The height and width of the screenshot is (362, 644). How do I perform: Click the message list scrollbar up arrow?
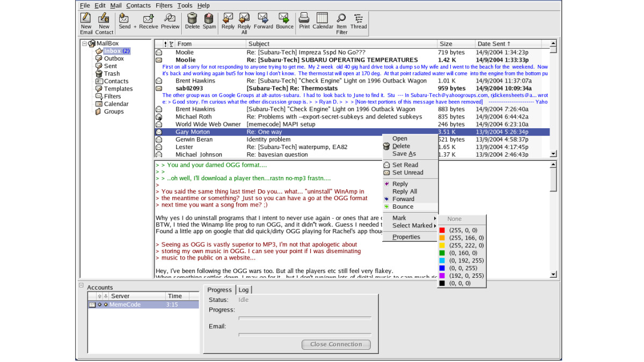point(553,43)
